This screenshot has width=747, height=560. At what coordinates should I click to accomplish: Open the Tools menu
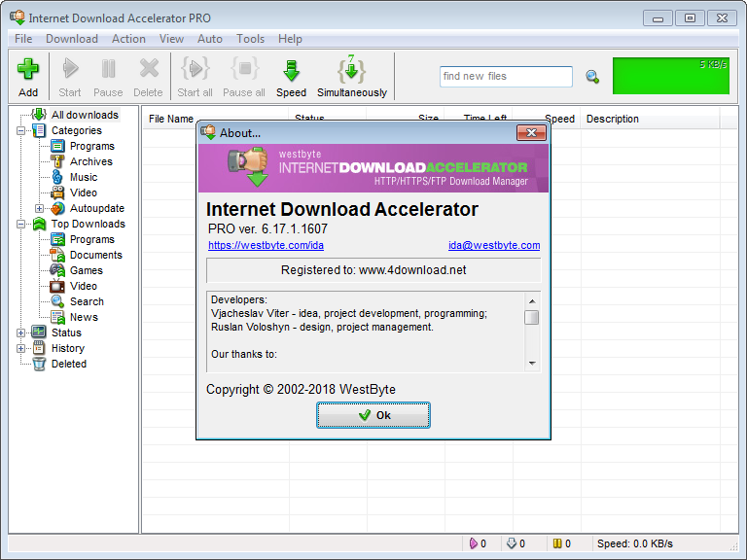[251, 39]
